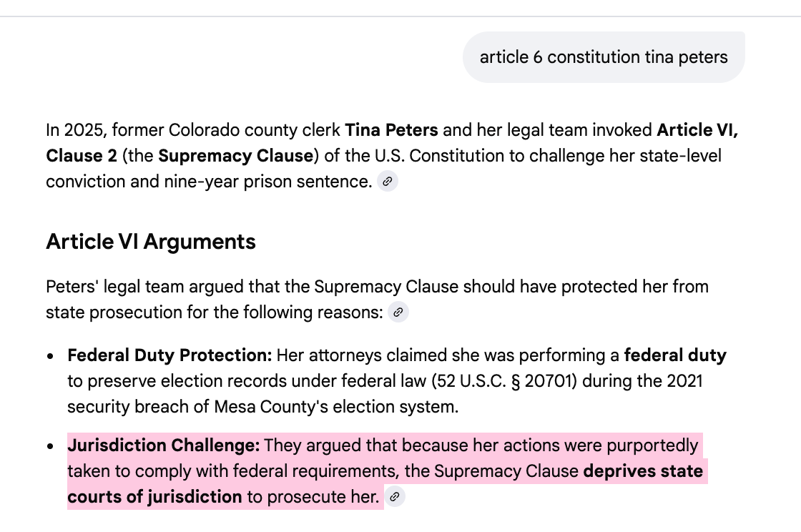Open the source link after "prosecute her."
Screen dimensions: 801x532
point(394,496)
